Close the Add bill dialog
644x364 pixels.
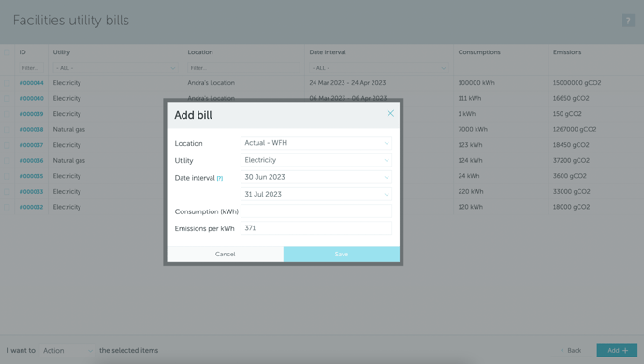[390, 113]
